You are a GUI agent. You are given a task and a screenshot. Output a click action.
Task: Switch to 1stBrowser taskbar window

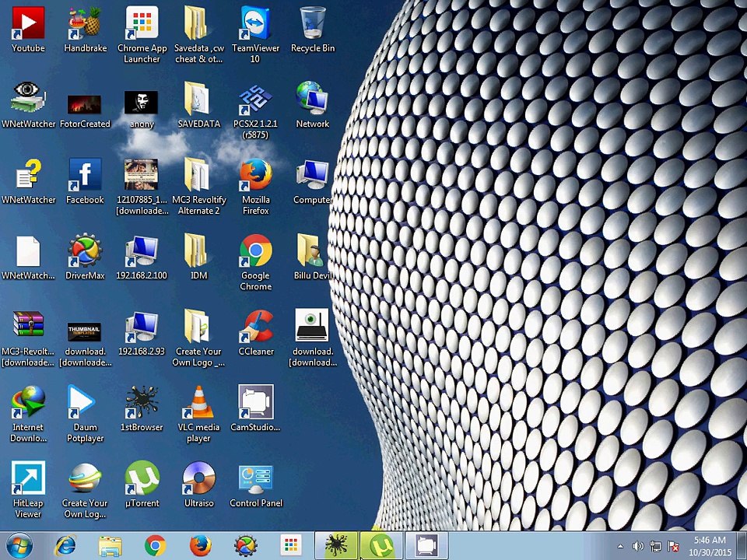[x=336, y=546]
